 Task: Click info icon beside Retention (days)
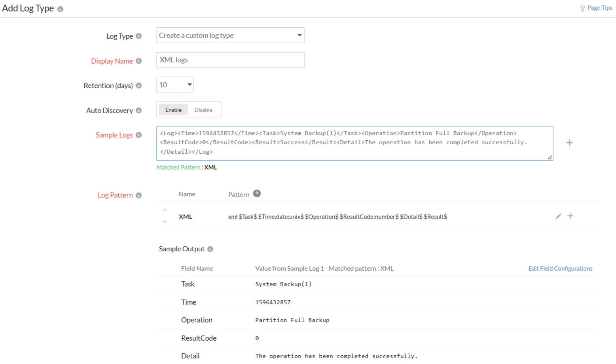click(x=138, y=85)
